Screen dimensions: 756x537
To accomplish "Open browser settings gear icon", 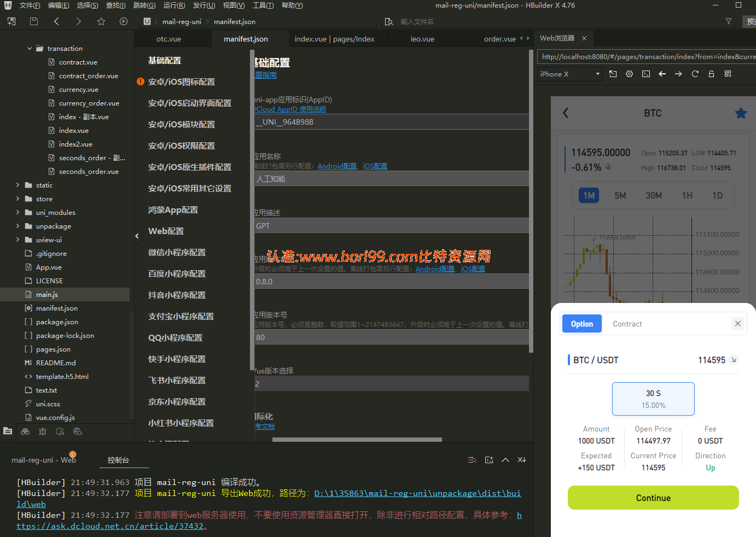I will coord(630,74).
